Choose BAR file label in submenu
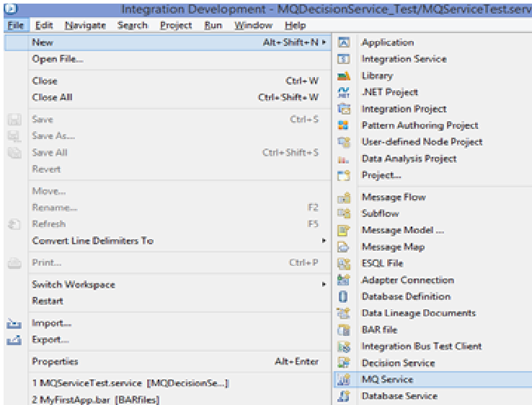The height and width of the screenshot is (405, 532). click(x=379, y=330)
